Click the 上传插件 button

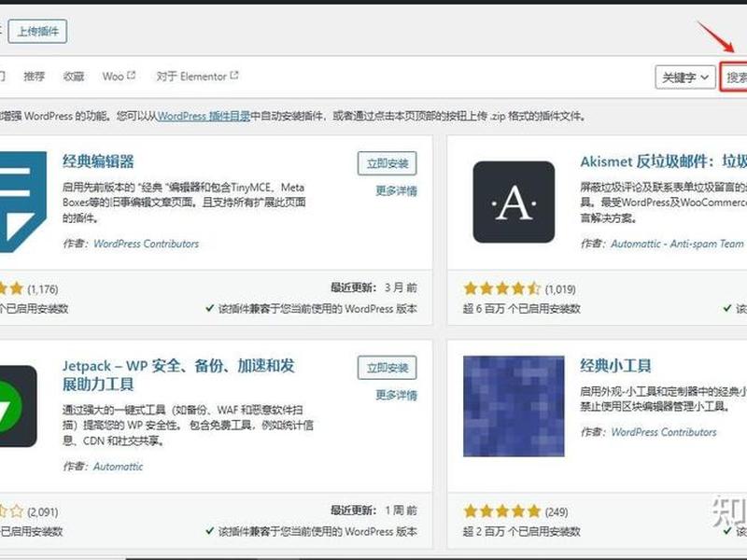(37, 32)
